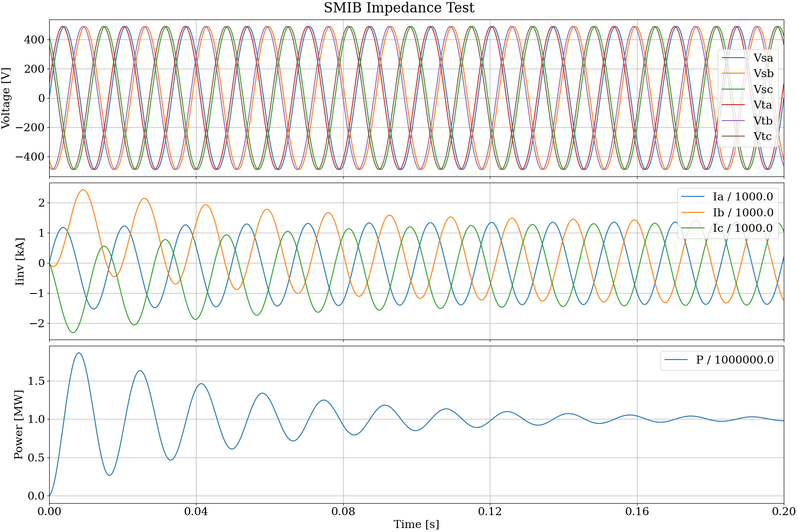Click the 0.00 time axis tick label

(49, 512)
